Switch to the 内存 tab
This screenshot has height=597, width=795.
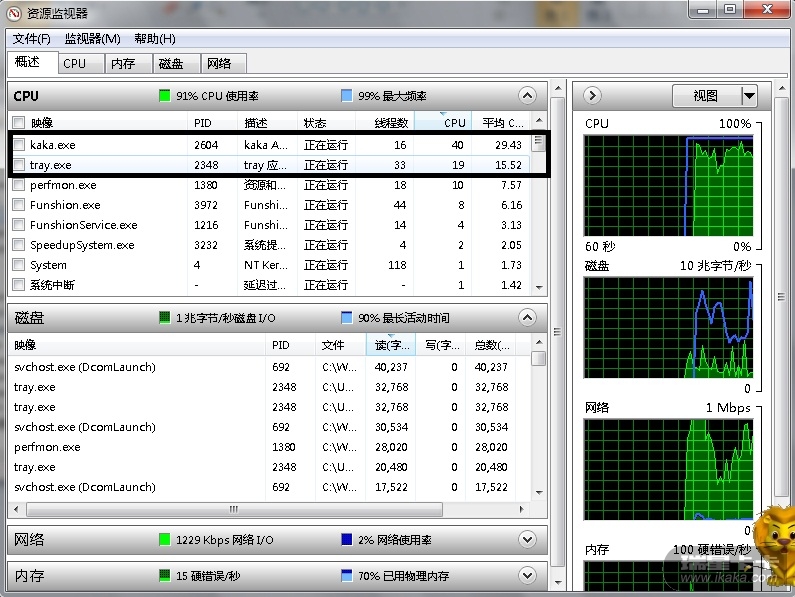coord(129,63)
